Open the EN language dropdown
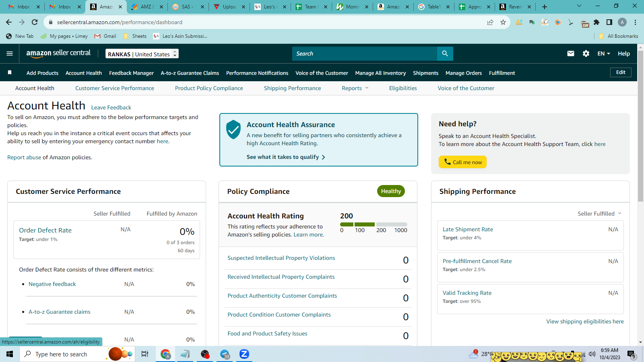This screenshot has width=644, height=362. (604, 53)
